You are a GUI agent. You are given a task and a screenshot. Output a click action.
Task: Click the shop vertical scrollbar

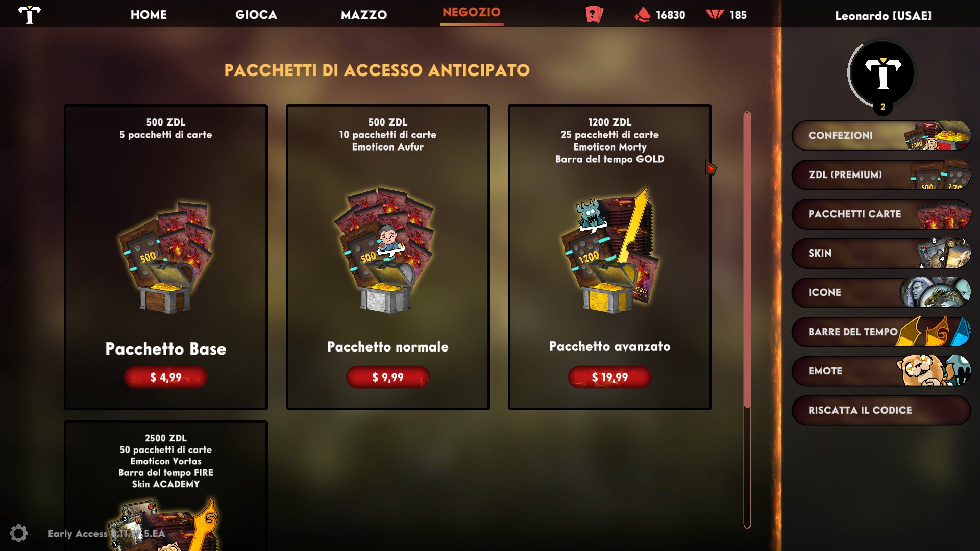pyautogui.click(x=747, y=319)
